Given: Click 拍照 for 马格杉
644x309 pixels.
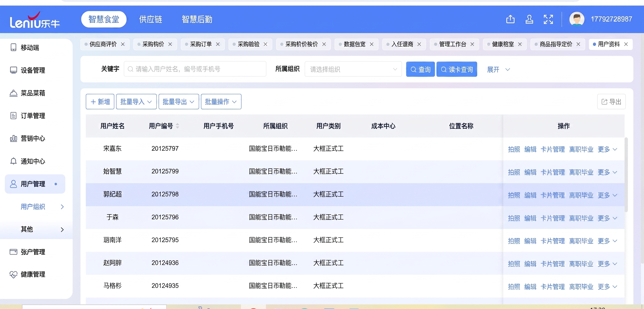Looking at the screenshot, I should (514, 286).
